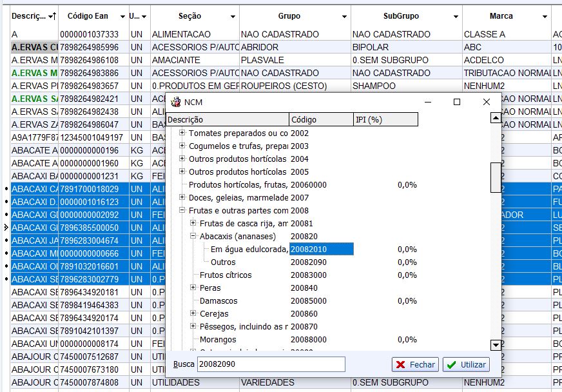This screenshot has height=392, width=562.
Task: Open the Grupo column filter dropdown
Action: click(x=344, y=16)
